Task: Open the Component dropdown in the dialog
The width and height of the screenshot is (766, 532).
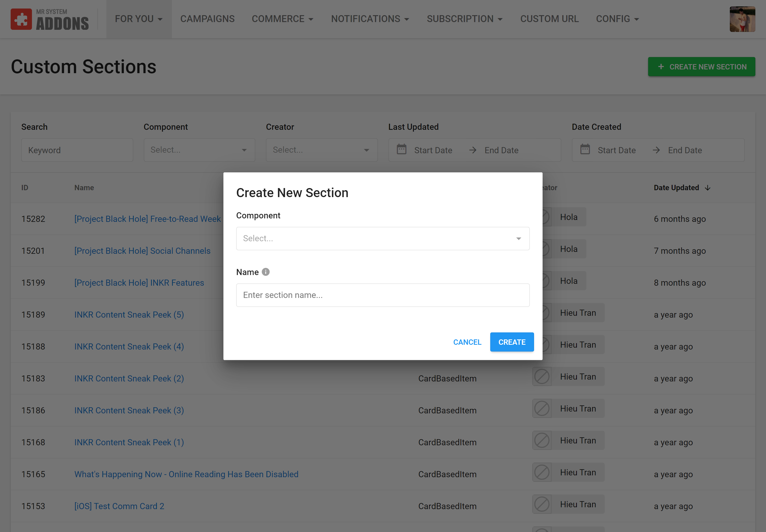Action: click(382, 239)
